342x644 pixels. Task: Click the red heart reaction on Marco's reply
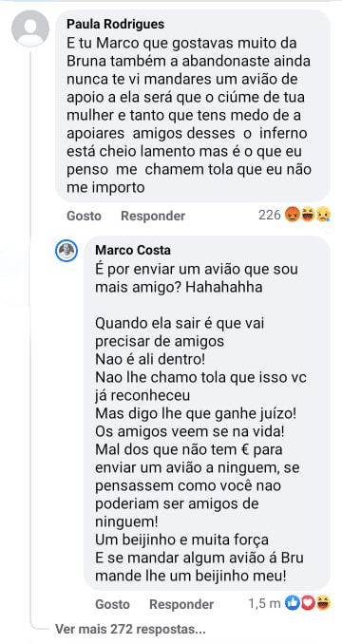308,603
